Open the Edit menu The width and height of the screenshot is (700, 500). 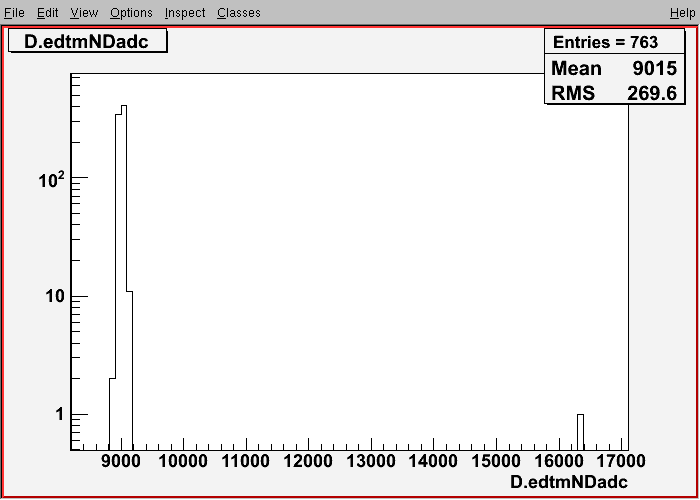(x=47, y=13)
